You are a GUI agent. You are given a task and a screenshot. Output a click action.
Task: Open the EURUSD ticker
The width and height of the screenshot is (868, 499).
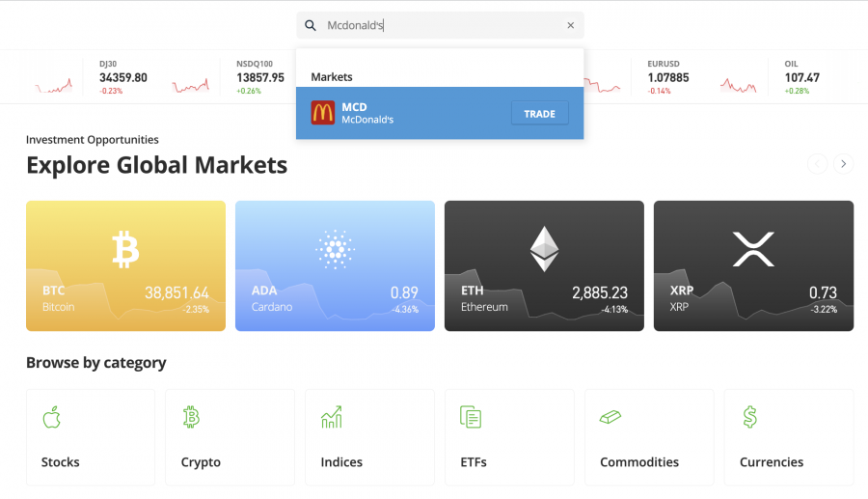tap(668, 77)
